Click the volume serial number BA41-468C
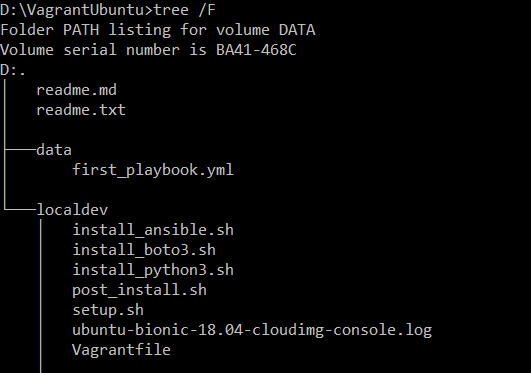Viewport: 531px width, 373px height. [x=256, y=50]
